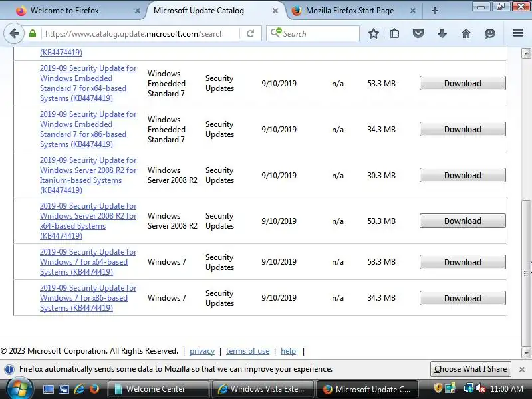Viewport: 532px width, 399px height.
Task: Open Windows Embedded Standard 7 x64 update link
Action: [x=88, y=84]
